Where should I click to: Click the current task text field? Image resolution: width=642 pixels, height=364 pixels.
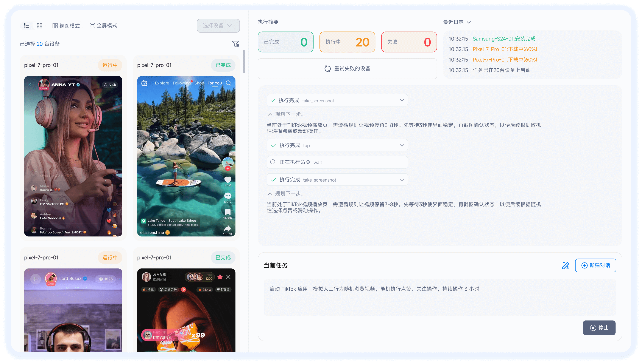439,297
